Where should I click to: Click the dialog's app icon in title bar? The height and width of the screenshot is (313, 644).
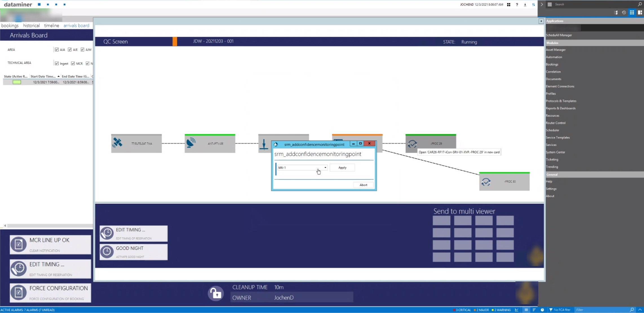[x=276, y=145]
